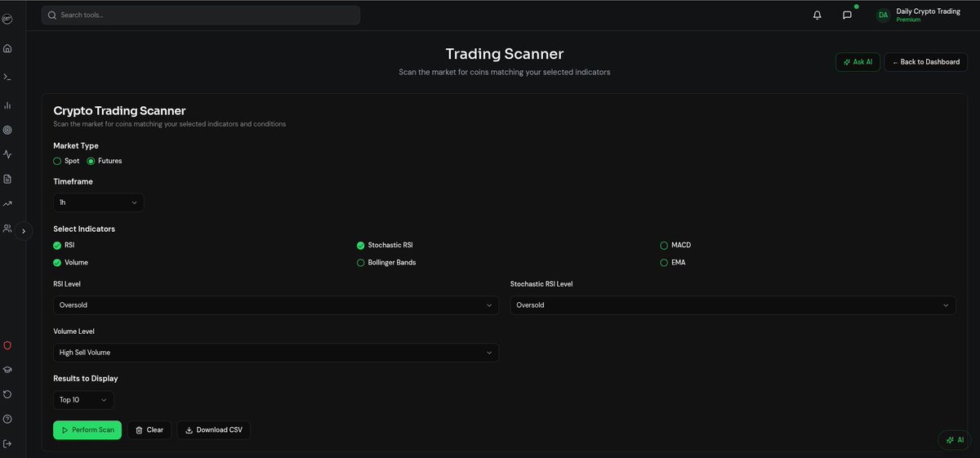
Task: Open the chat messages icon
Action: 847,15
